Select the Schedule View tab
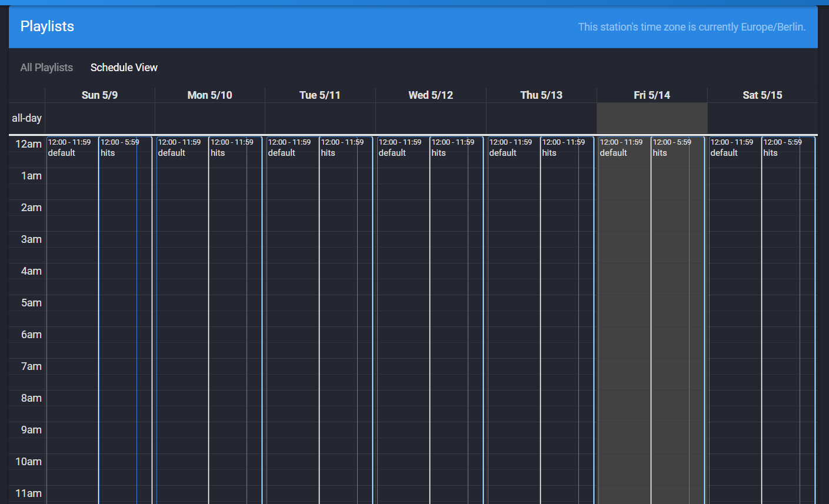Image resolution: width=829 pixels, height=504 pixels. [124, 67]
